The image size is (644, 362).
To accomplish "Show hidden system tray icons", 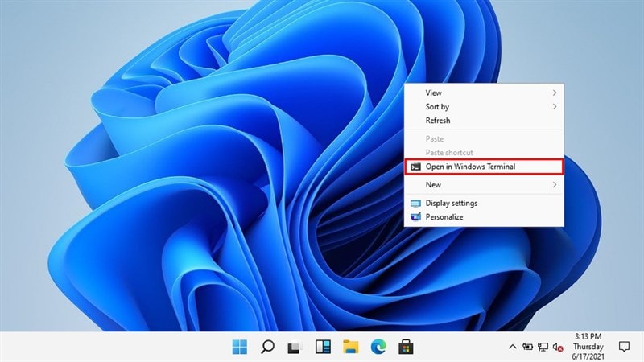I will (x=513, y=347).
